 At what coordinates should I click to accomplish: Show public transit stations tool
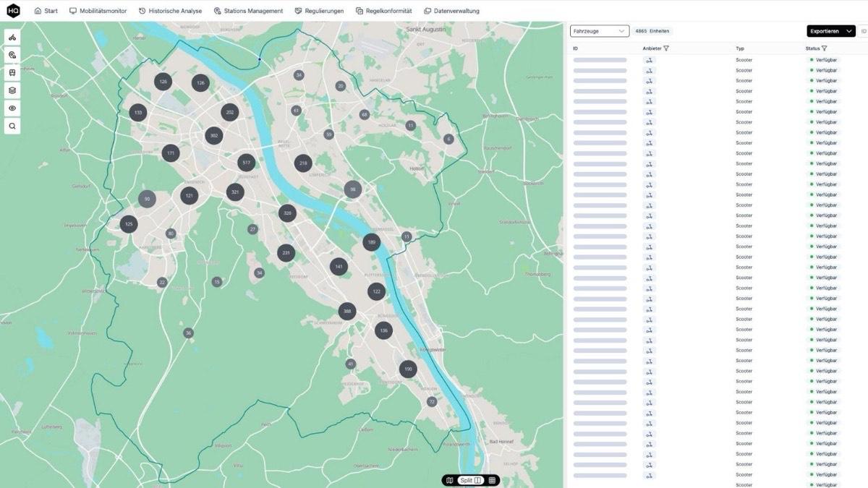coord(12,72)
